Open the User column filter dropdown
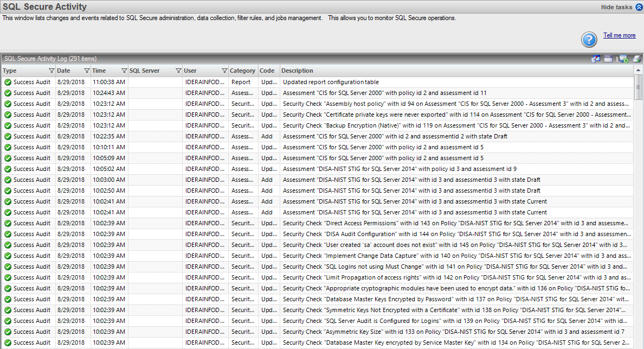The image size is (644, 349). pyautogui.click(x=224, y=71)
